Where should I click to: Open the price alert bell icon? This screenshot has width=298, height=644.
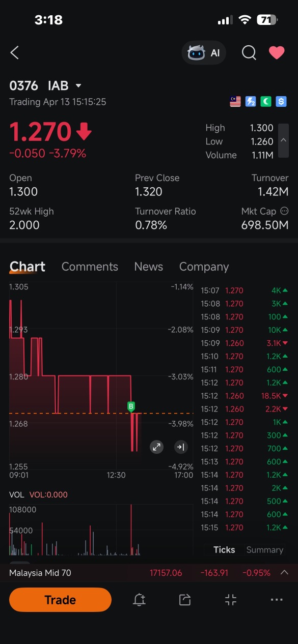coord(139,600)
